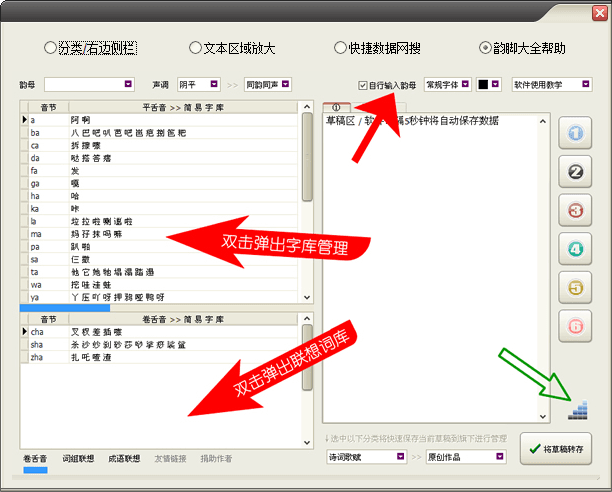The width and height of the screenshot is (612, 492).
Task: Click down arrow of 平舌音 table scrollbar
Action: click(x=307, y=297)
